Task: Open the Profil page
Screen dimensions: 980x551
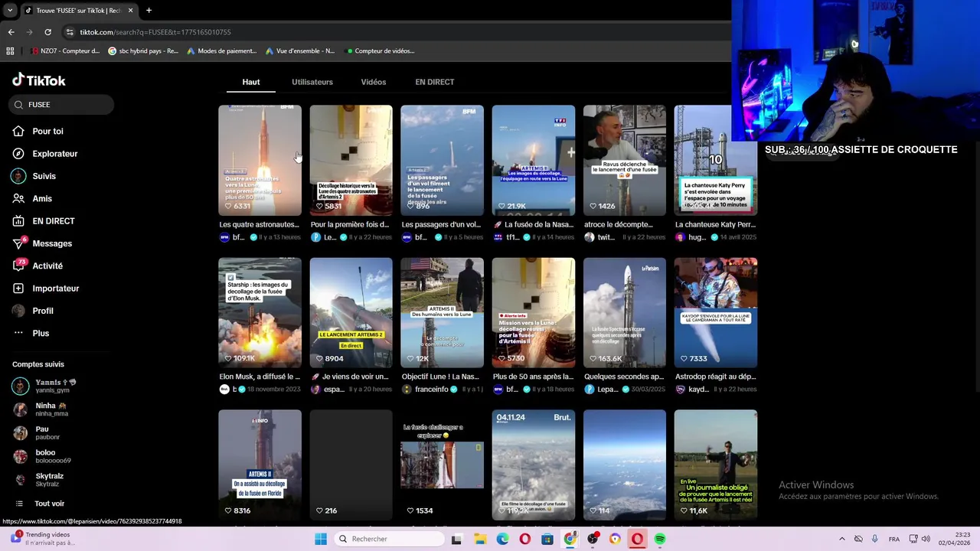Action: (33, 311)
